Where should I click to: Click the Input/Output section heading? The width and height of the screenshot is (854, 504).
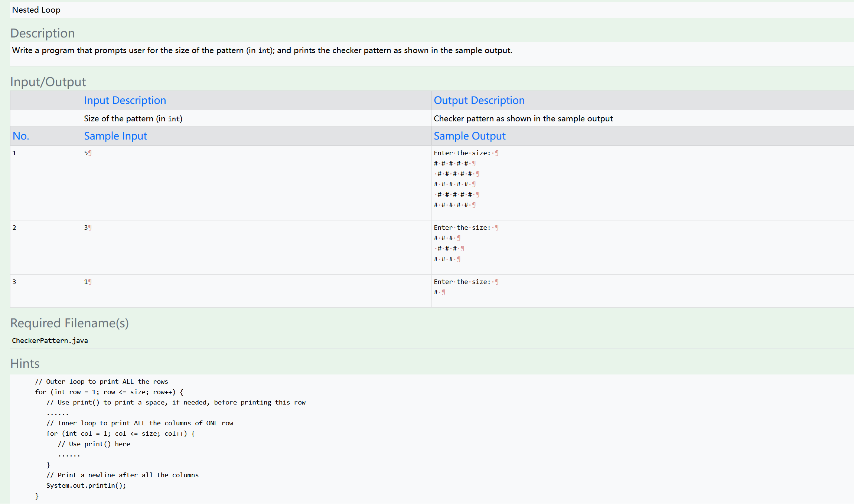48,82
